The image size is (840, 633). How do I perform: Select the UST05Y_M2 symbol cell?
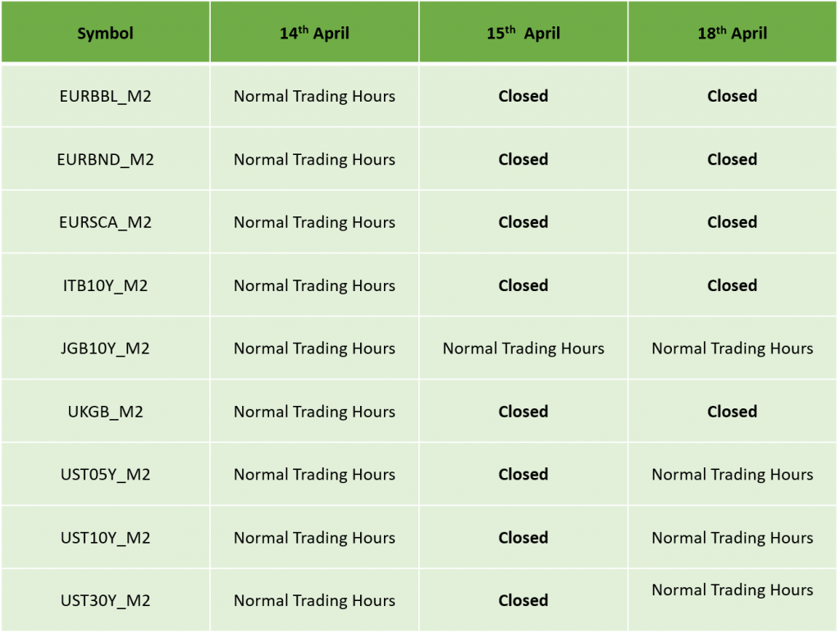[x=105, y=474]
